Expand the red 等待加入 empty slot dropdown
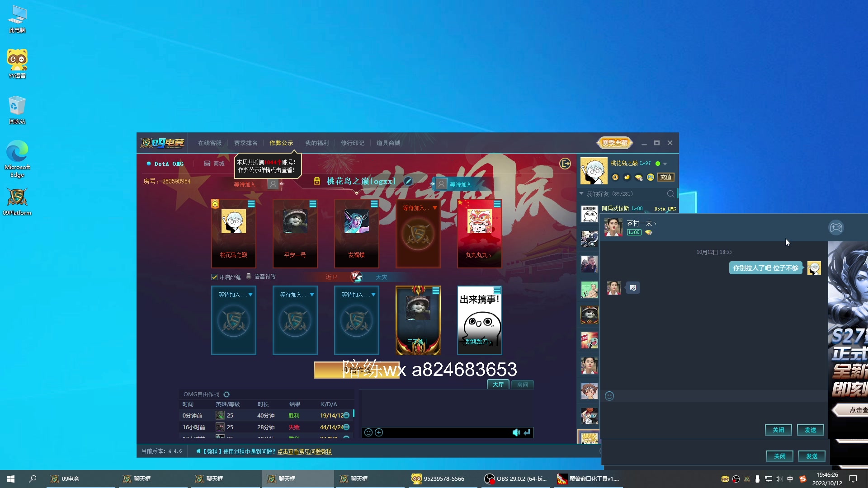 [435, 208]
